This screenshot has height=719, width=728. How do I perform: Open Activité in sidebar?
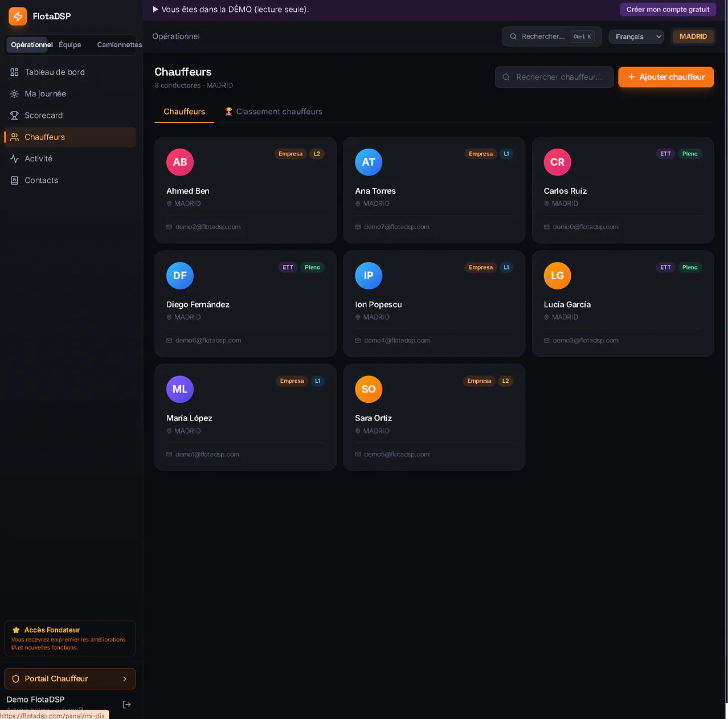tap(70, 159)
